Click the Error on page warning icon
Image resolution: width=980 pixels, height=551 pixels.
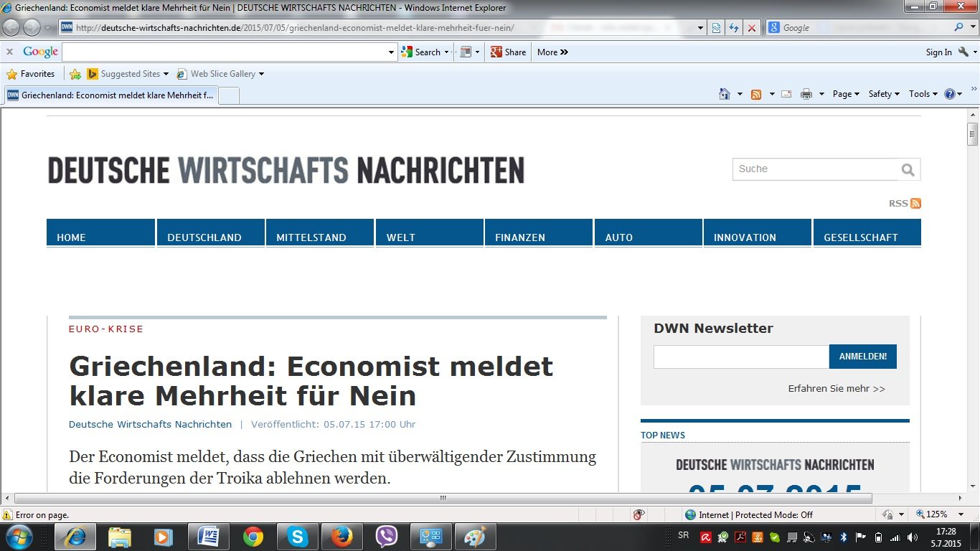[8, 514]
